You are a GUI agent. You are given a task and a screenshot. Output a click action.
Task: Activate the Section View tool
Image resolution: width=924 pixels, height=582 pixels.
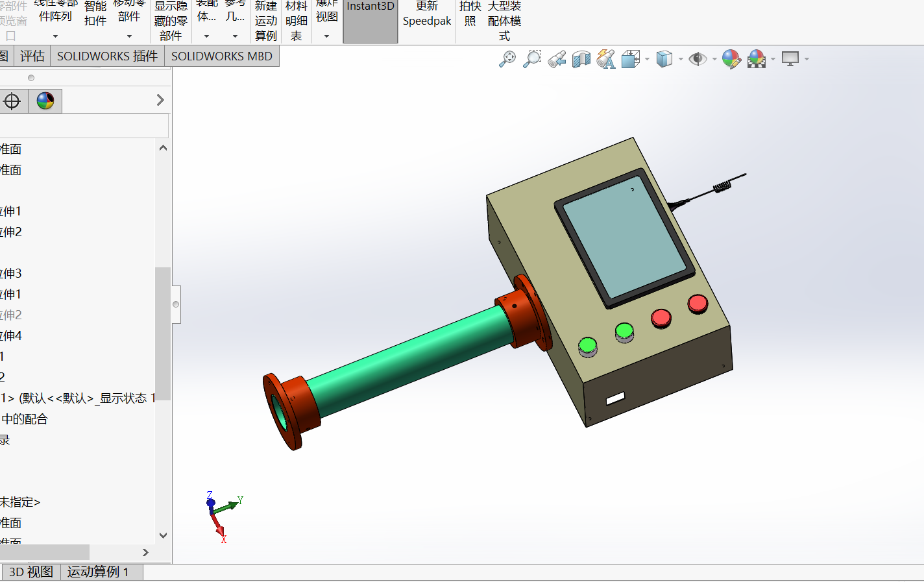tap(581, 60)
